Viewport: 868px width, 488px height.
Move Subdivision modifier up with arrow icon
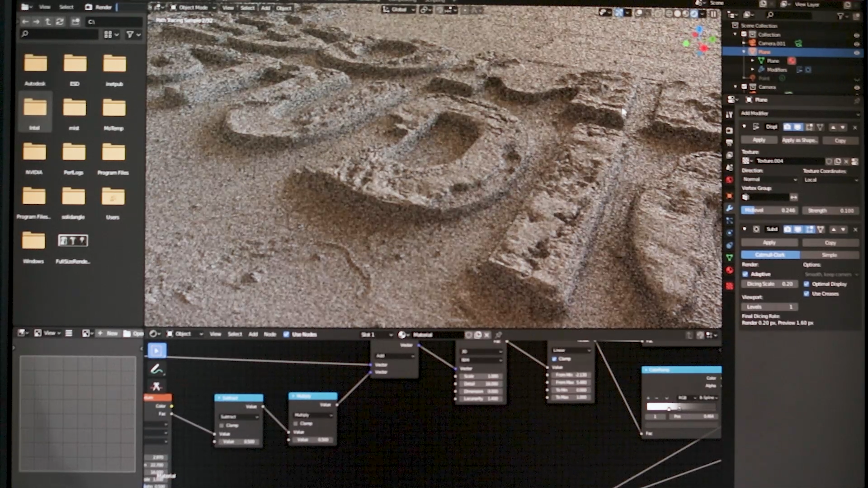[x=834, y=230]
